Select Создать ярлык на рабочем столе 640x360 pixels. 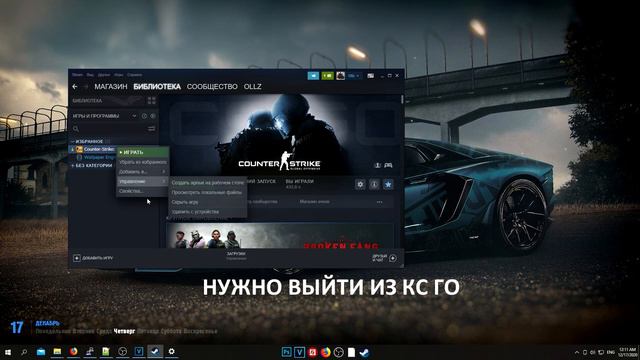click(207, 183)
